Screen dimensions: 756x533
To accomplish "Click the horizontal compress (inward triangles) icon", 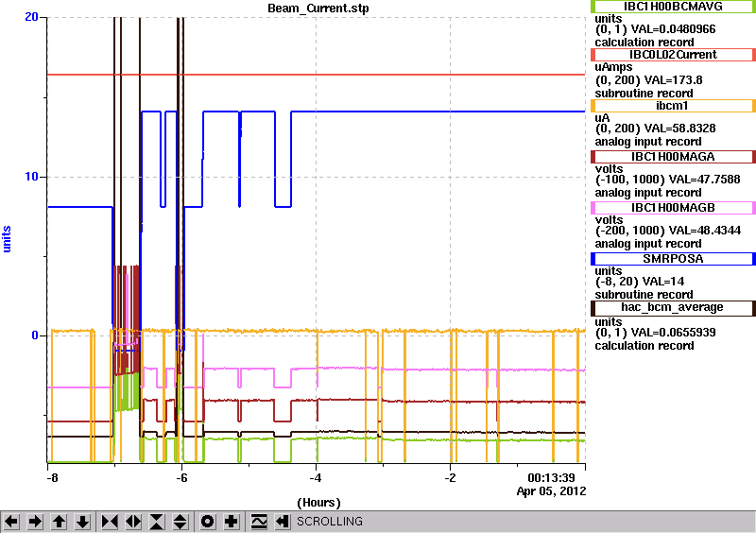I will coord(110,522).
